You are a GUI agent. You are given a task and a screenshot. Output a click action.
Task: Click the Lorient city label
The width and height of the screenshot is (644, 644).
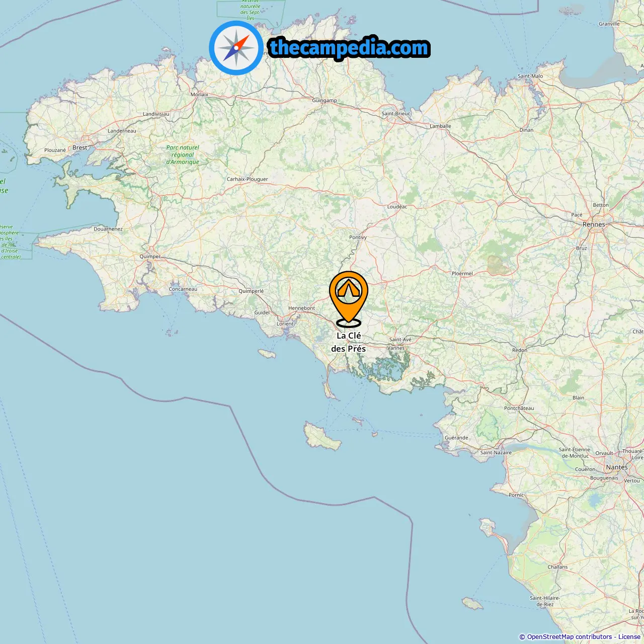click(285, 324)
